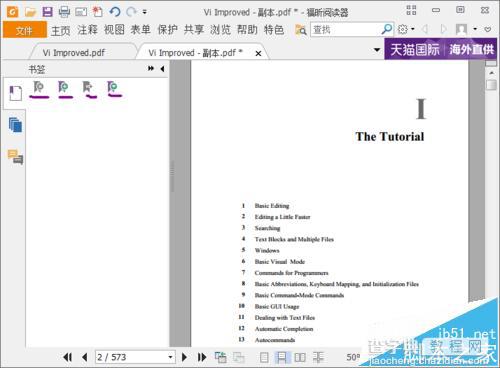500x368 pixels.
Task: Undo the last action
Action: point(115,12)
